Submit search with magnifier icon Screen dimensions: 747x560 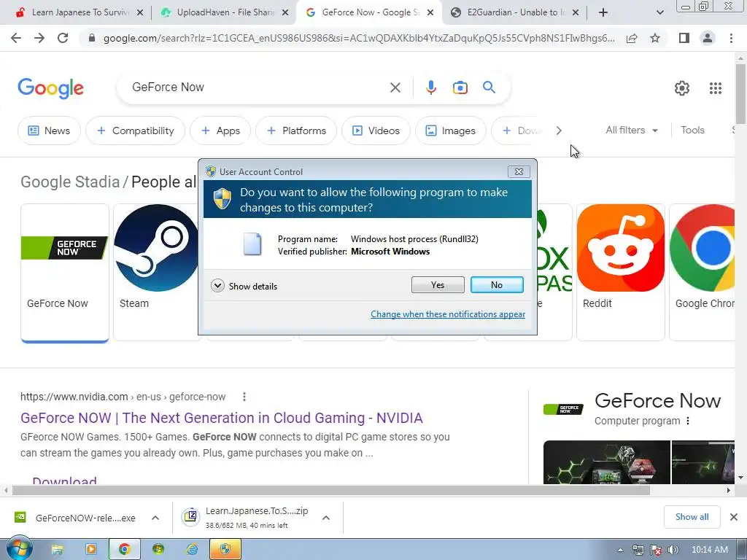[489, 87]
